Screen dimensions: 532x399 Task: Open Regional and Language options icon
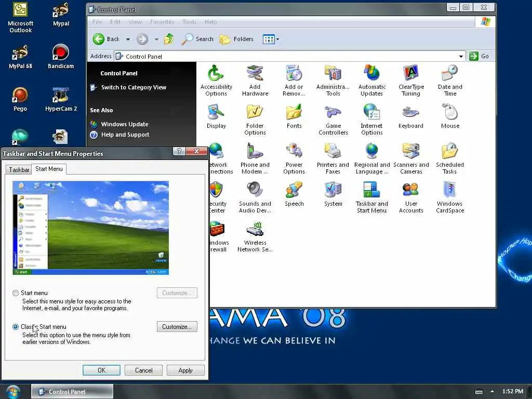[x=372, y=159]
